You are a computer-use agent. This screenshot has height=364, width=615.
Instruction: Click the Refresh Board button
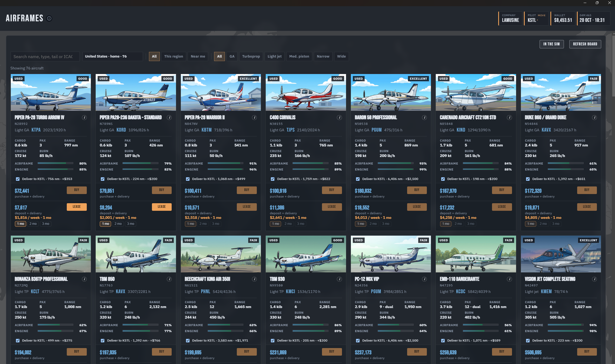click(585, 44)
